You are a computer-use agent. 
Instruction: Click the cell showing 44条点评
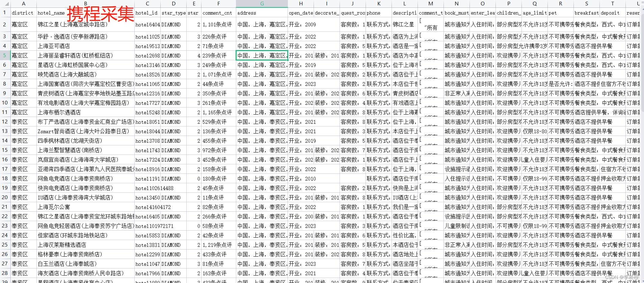[x=219, y=84]
